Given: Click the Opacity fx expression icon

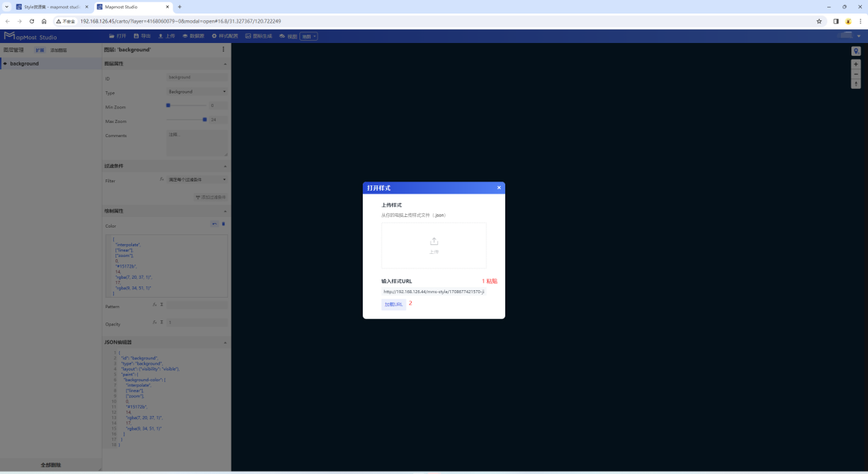Looking at the screenshot, I should coord(155,322).
